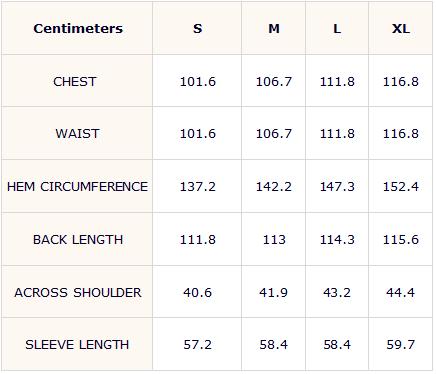Viewport: 436px width, 374px height.
Task: Click across shoulder value 40.6
Action: 197,293
